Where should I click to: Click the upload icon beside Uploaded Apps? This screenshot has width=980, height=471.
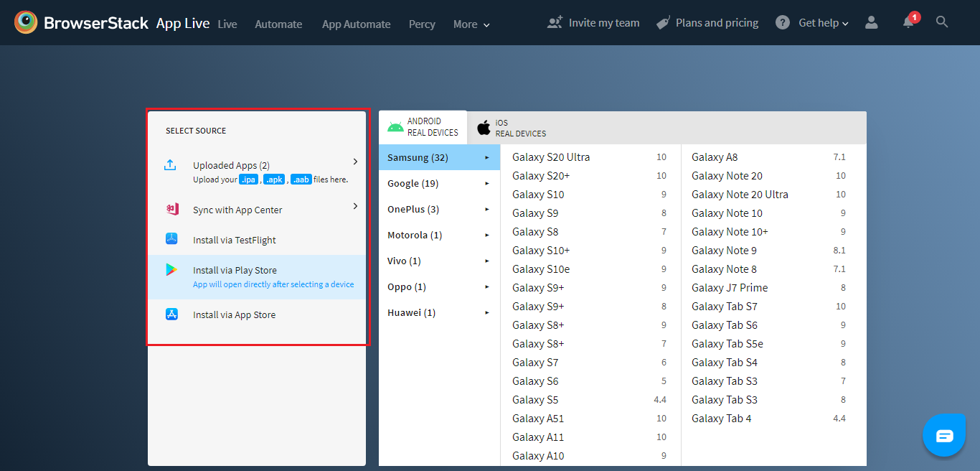tap(170, 165)
